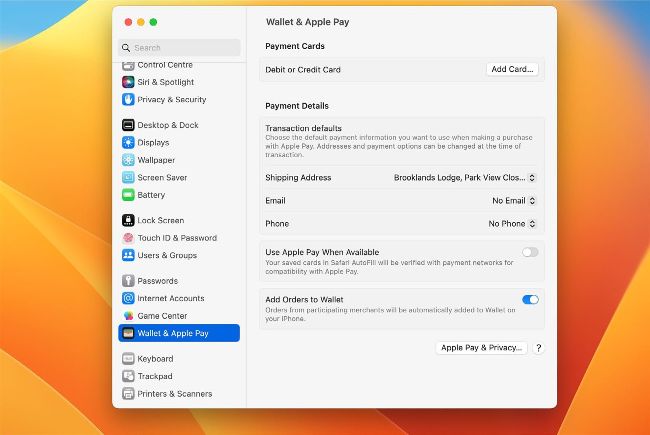Click the Game Center bubbles icon
This screenshot has height=435, width=650.
coord(128,316)
